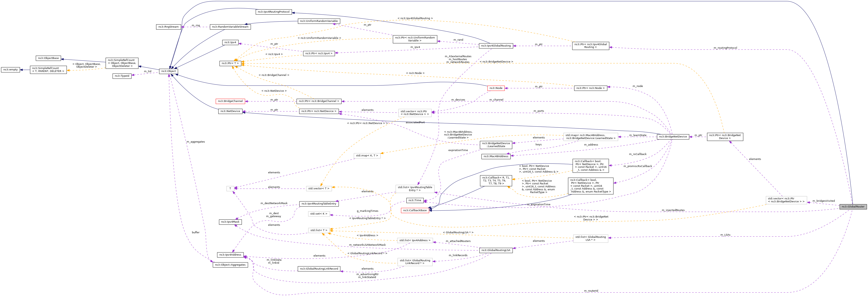
Task: Open the ns3::Object class node
Action: (168, 71)
